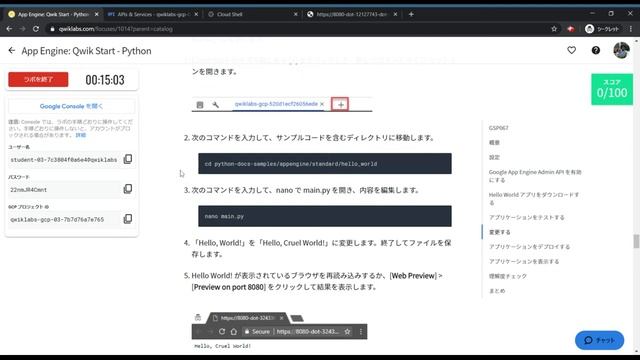The image size is (640, 360).
Task: Copy the GCP project ID
Action: [128, 219]
